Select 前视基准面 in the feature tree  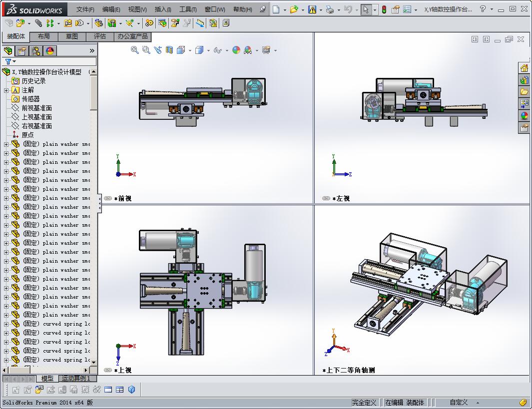[x=36, y=108]
